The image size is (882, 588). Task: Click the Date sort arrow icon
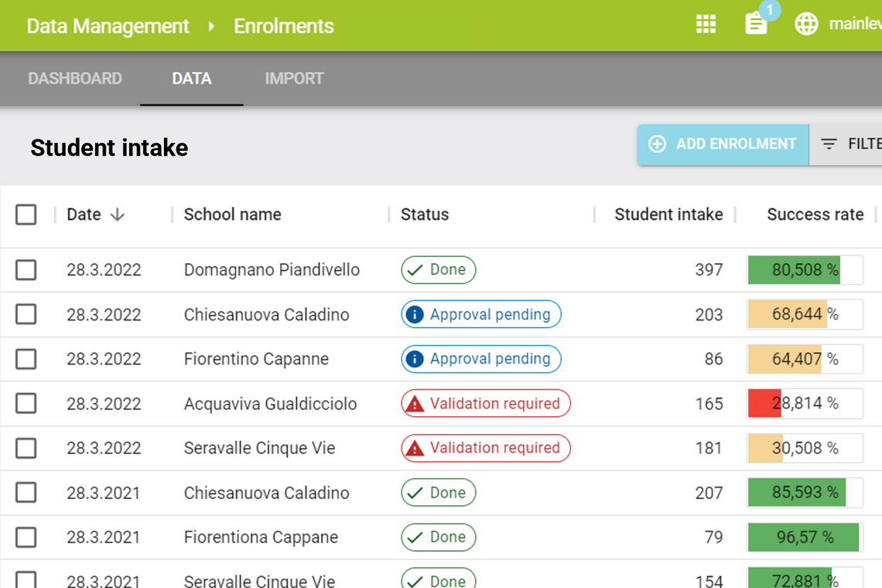click(118, 215)
